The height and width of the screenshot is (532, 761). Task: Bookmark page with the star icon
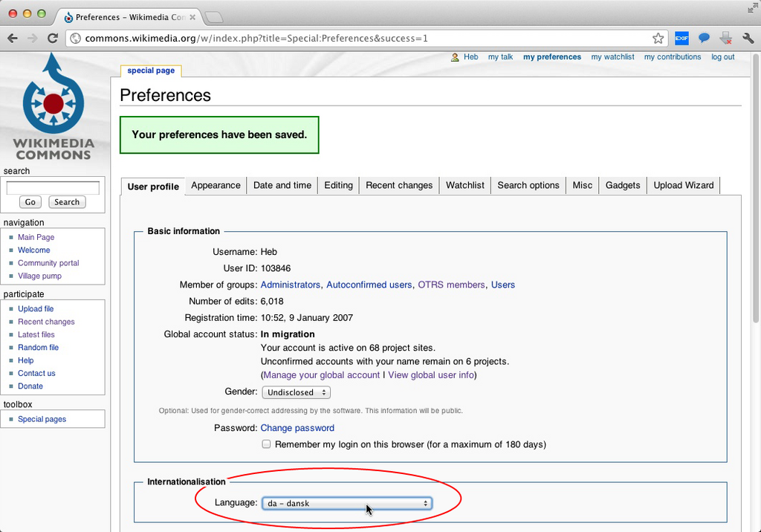[658, 39]
